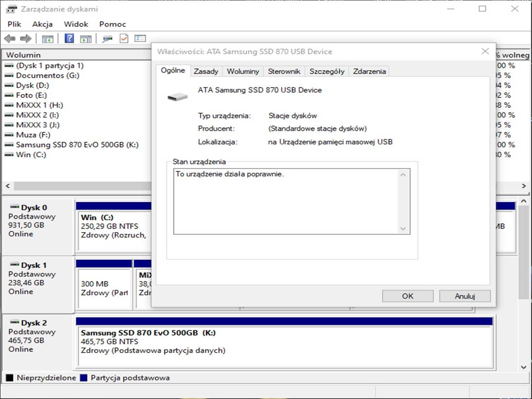
Task: Switch to the Zdarzenia tab
Action: [x=369, y=71]
